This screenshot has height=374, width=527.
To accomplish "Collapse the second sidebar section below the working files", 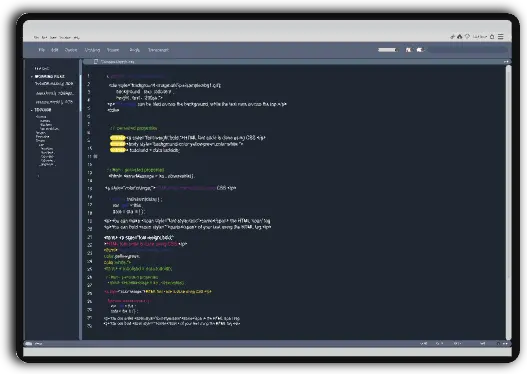I will tap(32, 110).
